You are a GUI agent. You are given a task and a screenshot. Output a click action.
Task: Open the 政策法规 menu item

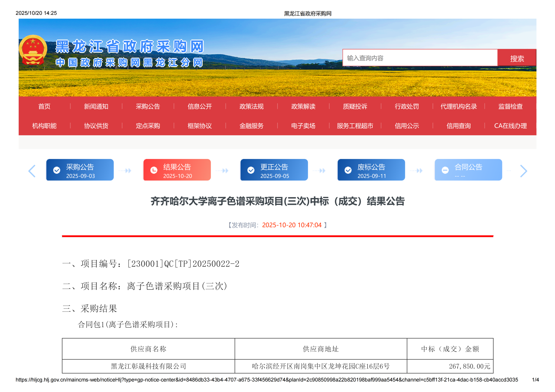pyautogui.click(x=251, y=106)
